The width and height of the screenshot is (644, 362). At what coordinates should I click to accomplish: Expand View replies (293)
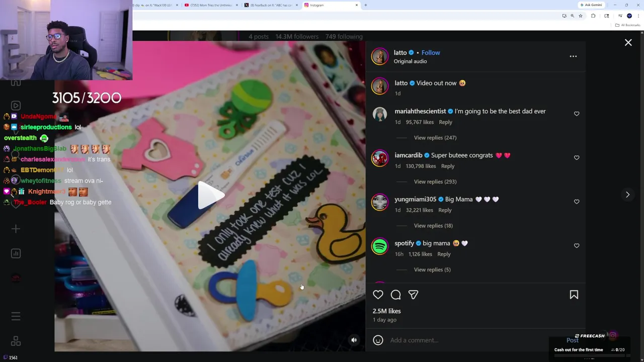[x=435, y=182]
